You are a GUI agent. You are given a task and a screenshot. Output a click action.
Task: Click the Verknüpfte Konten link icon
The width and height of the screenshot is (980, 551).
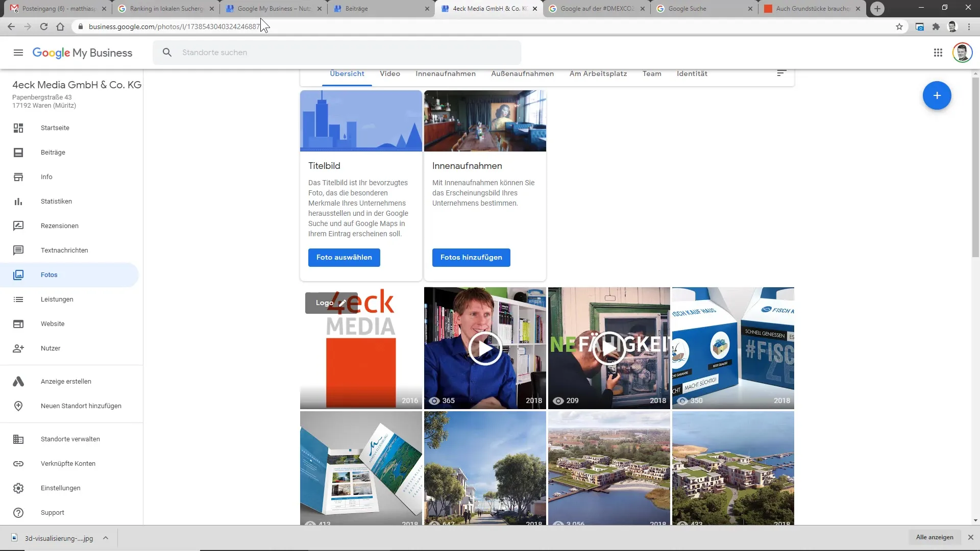coord(18,464)
